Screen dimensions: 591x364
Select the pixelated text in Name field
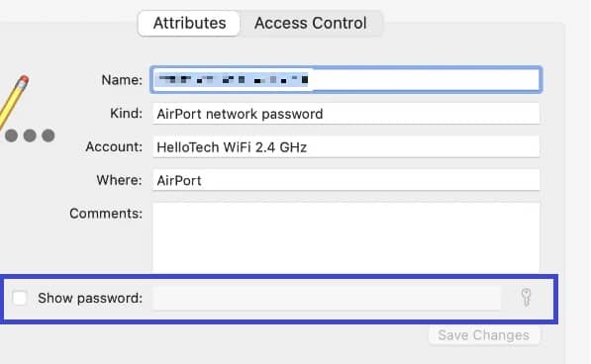233,80
